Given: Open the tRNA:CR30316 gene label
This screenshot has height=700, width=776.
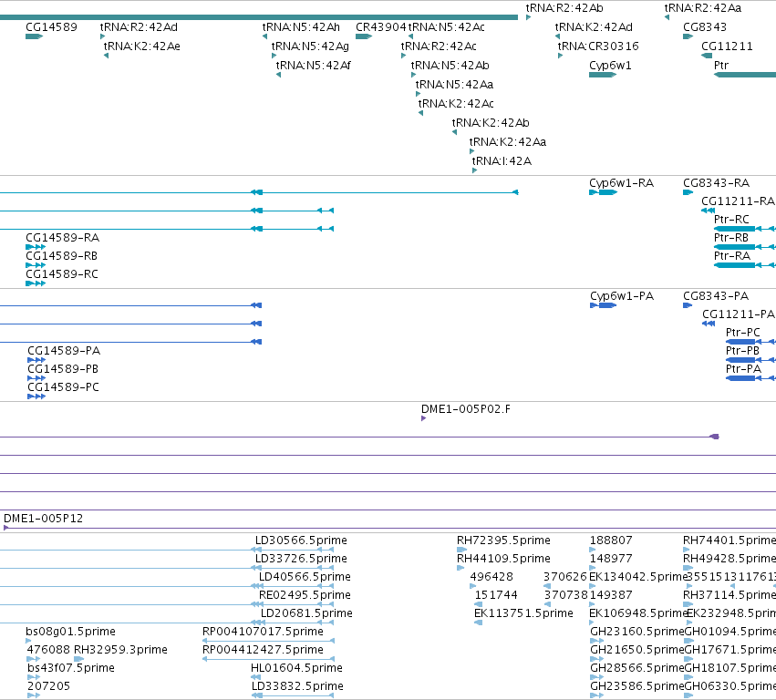Looking at the screenshot, I should tap(598, 46).
